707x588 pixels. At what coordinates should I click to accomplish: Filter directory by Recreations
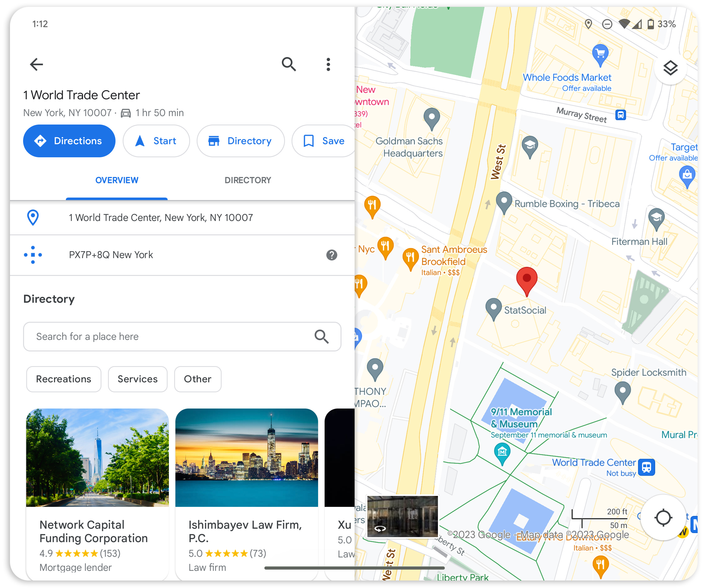point(64,379)
